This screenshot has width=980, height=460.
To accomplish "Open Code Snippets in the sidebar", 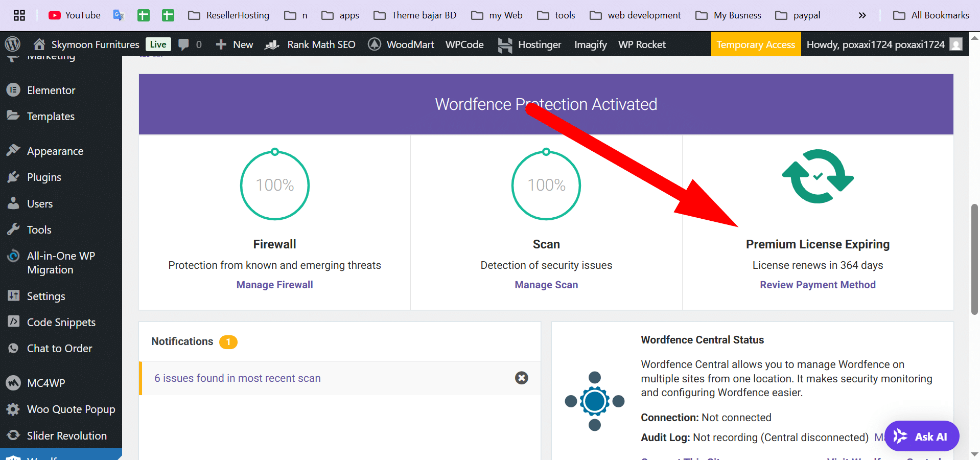I will (61, 322).
